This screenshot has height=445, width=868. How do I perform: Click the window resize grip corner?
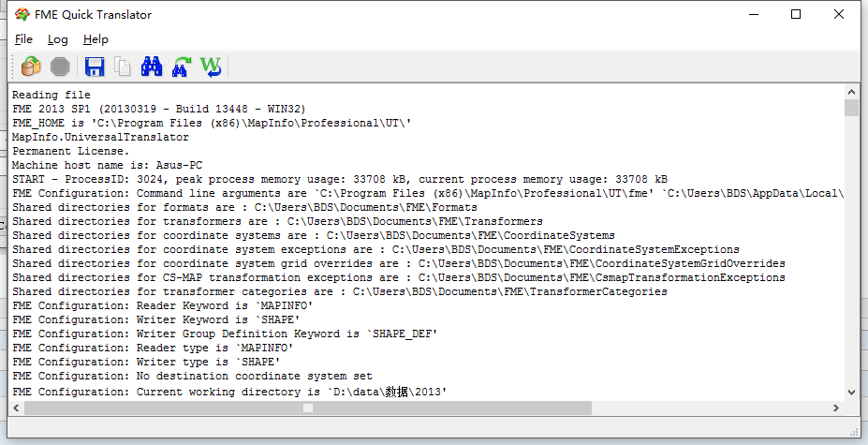pos(854,431)
